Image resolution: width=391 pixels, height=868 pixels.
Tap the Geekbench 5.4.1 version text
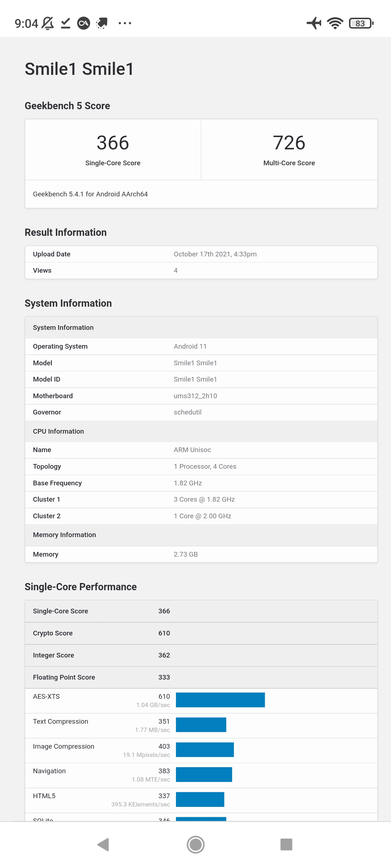pyautogui.click(x=91, y=194)
